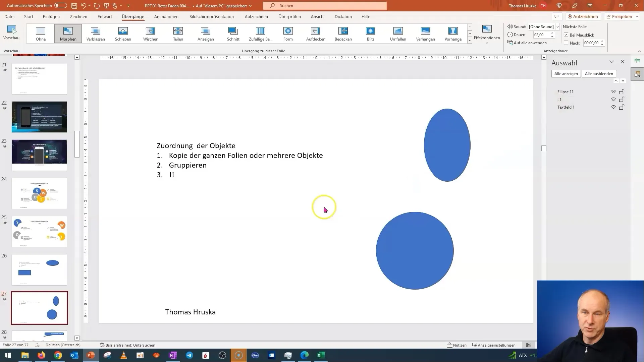Click the Aufzeichnen button
Viewport: 644px width, 362px height.
click(583, 16)
